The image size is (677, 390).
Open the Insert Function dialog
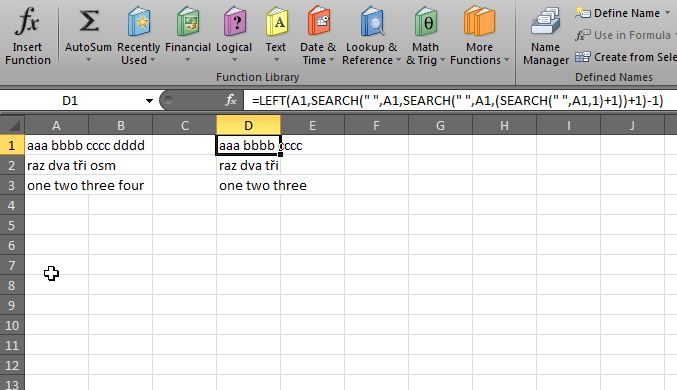tap(28, 35)
